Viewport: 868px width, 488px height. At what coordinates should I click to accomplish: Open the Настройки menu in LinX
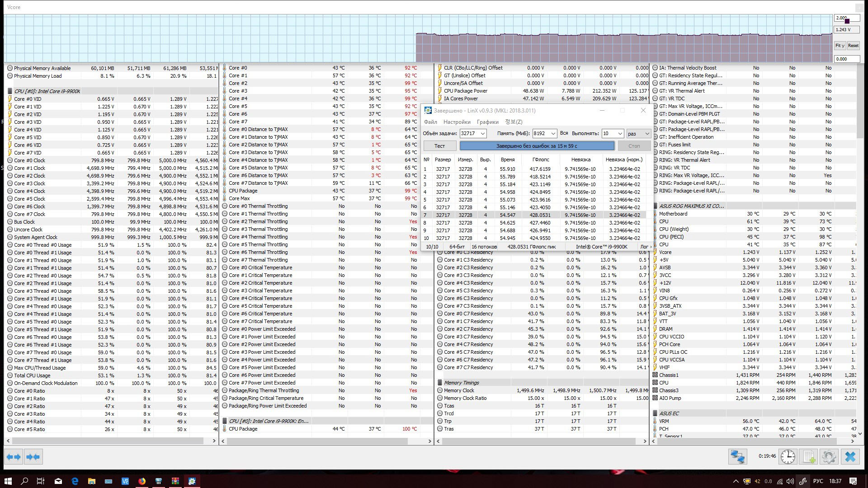click(x=457, y=122)
